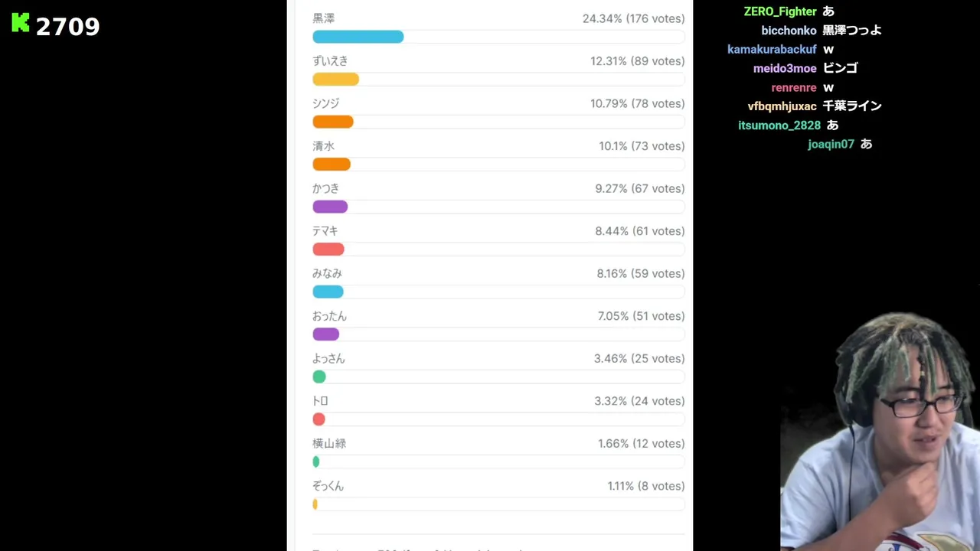
Task: Click the ぞっくん poll option label
Action: point(328,486)
